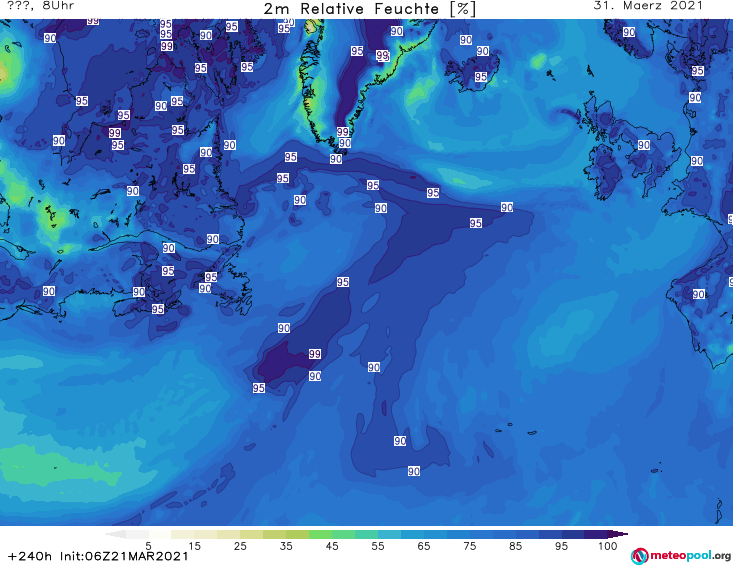
Task: Click the '90' contour label over Iberian Peninsula
Action: [x=698, y=294]
